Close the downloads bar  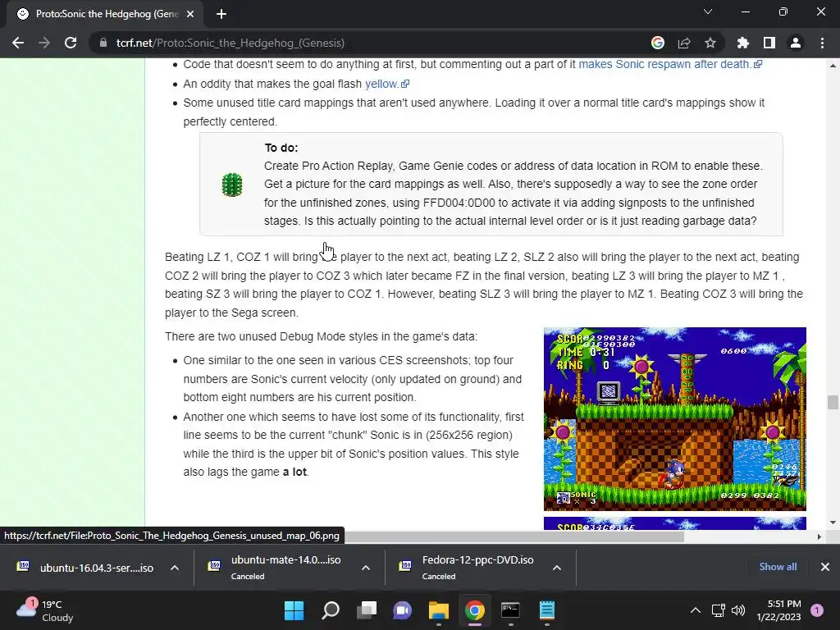tap(825, 567)
